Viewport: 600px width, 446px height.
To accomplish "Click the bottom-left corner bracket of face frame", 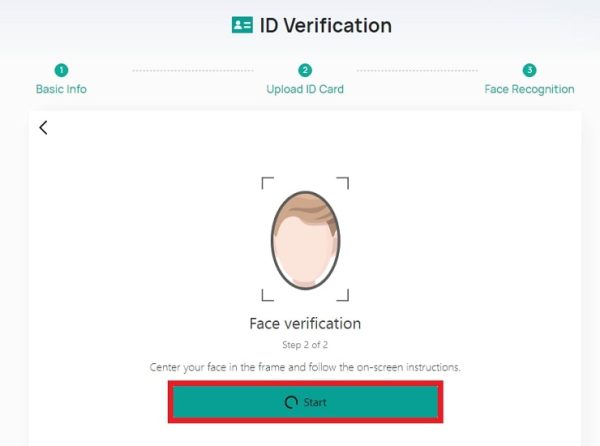I will (x=266, y=295).
